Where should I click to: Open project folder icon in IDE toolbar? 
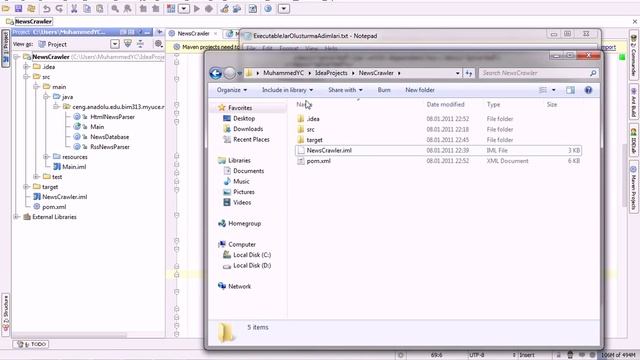tap(6, 9)
